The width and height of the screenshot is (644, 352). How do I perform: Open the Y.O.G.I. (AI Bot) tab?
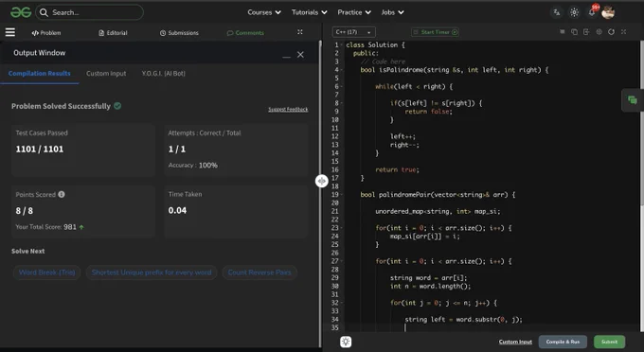pos(164,74)
